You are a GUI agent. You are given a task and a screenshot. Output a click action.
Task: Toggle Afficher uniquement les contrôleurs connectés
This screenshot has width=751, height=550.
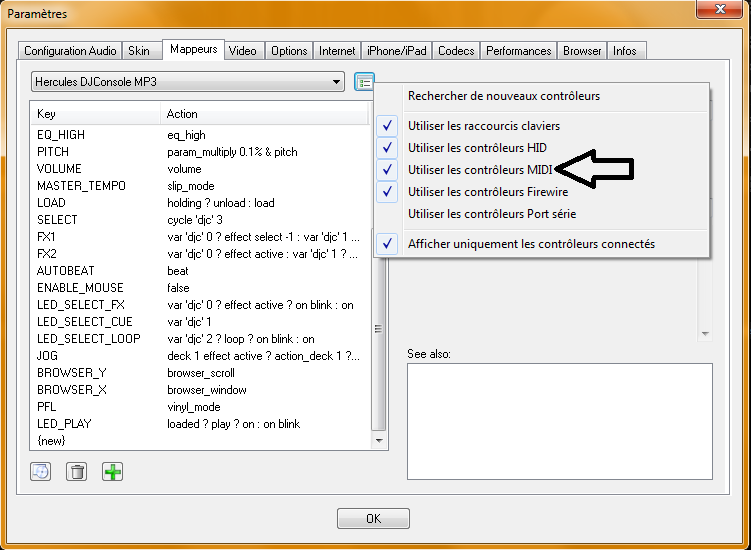point(541,244)
